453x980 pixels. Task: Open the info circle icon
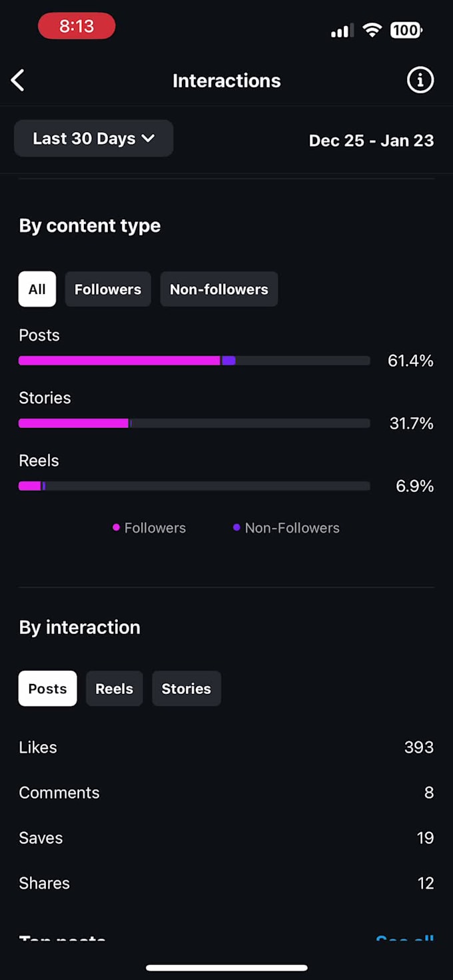pos(420,81)
